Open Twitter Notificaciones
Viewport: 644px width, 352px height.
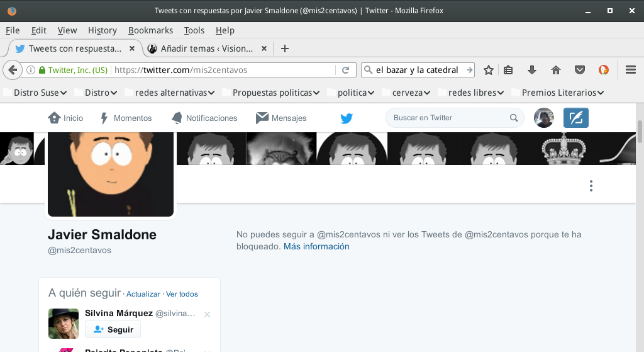(204, 118)
